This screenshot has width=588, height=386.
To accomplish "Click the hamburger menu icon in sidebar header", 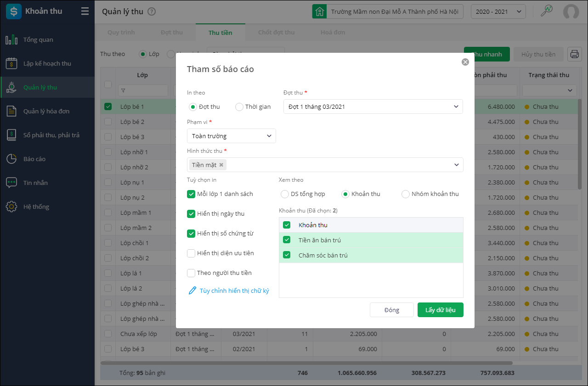I will pyautogui.click(x=85, y=11).
